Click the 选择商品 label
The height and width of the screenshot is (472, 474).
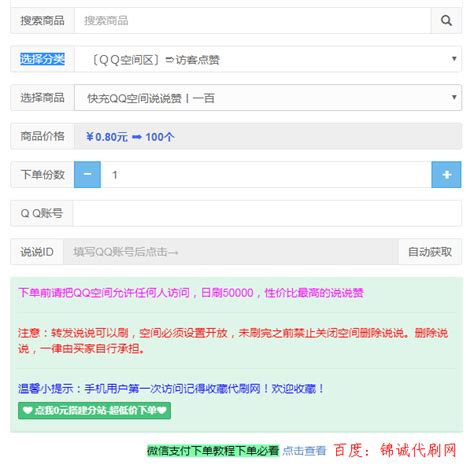42,98
